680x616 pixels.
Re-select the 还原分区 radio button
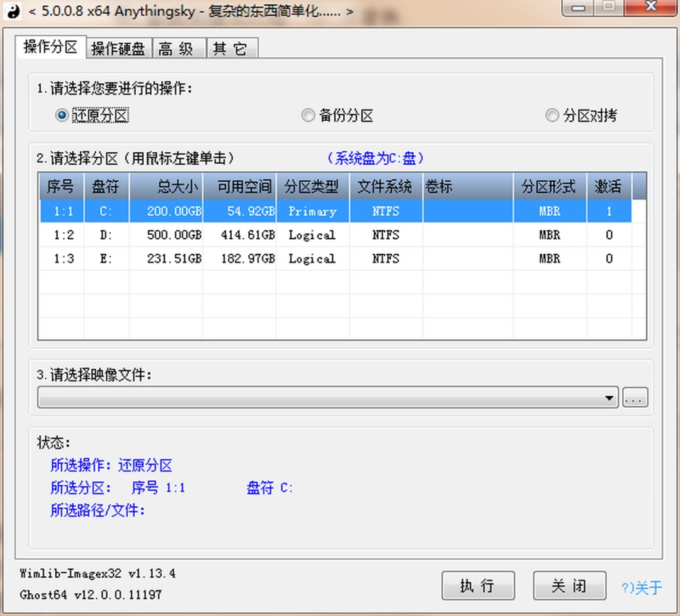coord(61,115)
